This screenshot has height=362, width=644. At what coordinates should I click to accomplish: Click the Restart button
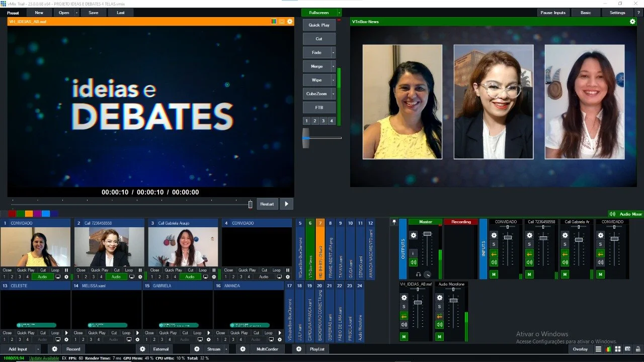(267, 204)
